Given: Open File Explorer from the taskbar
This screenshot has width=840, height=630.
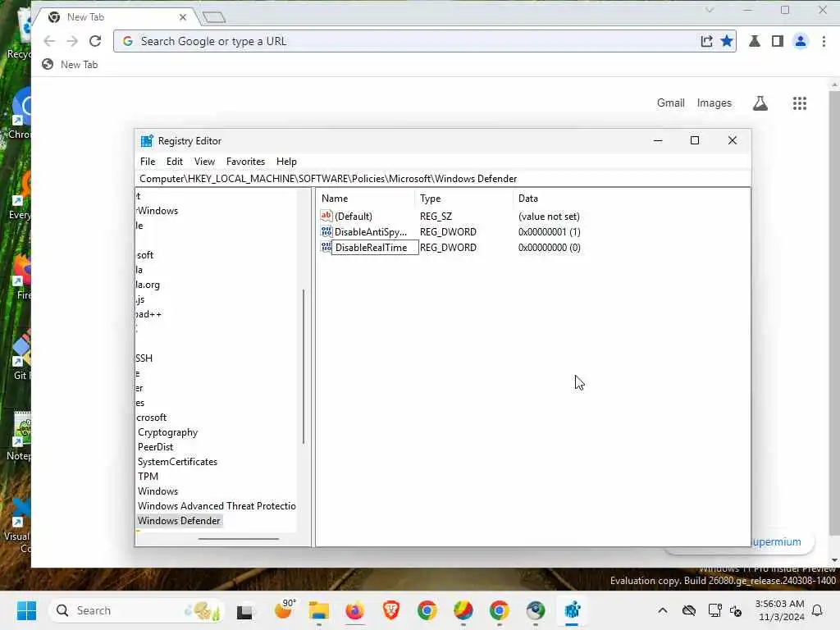Looking at the screenshot, I should coord(319,610).
